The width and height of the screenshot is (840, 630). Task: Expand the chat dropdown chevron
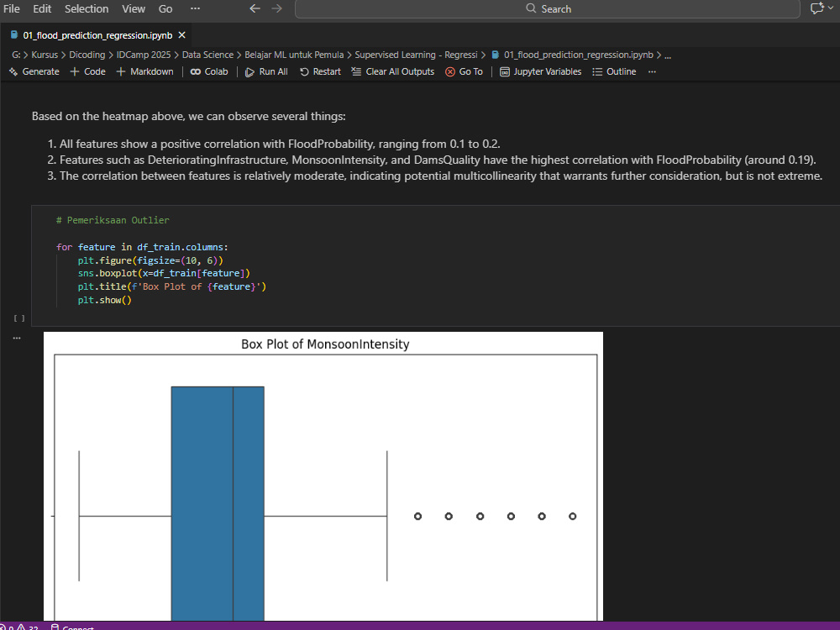pos(831,8)
